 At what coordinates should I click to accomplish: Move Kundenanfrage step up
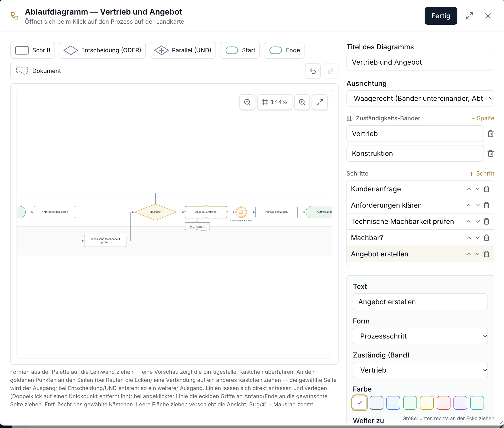tap(468, 189)
